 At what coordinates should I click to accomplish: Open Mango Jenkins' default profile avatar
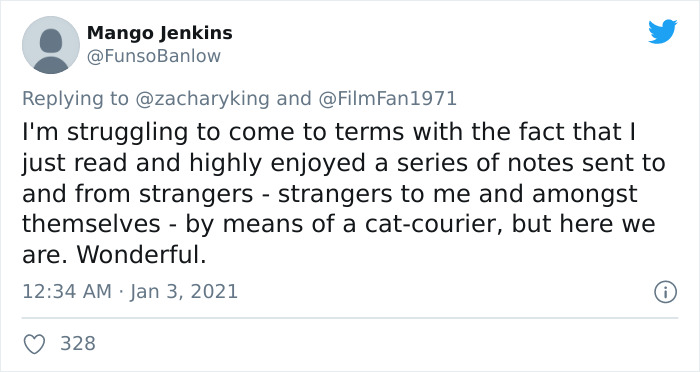[x=51, y=45]
